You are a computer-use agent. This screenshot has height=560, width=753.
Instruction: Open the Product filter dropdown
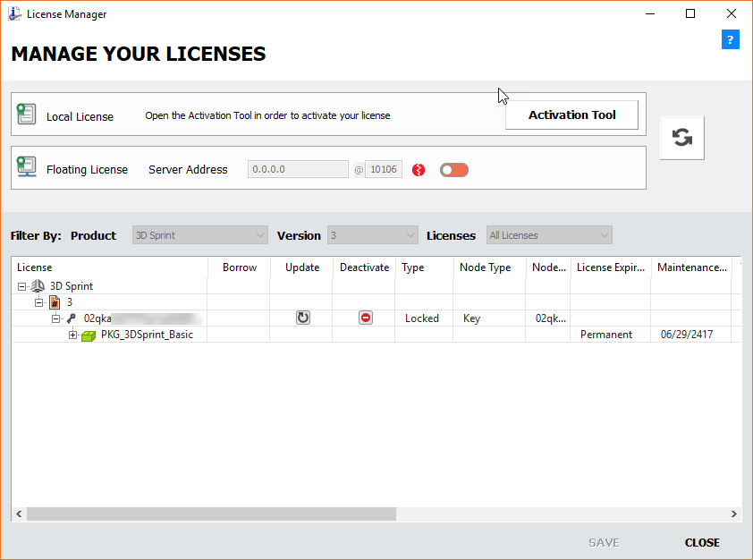(199, 235)
